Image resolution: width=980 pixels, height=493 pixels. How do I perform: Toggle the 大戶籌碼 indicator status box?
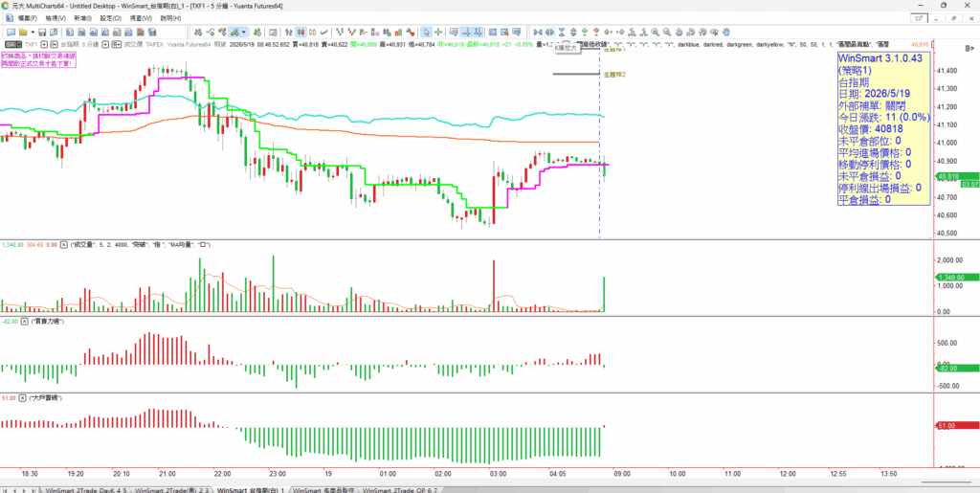pos(23,397)
